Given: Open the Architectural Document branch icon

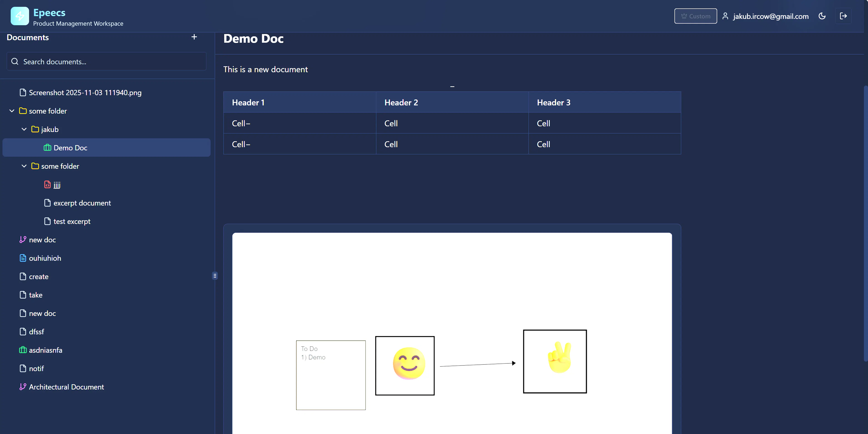Looking at the screenshot, I should point(22,387).
